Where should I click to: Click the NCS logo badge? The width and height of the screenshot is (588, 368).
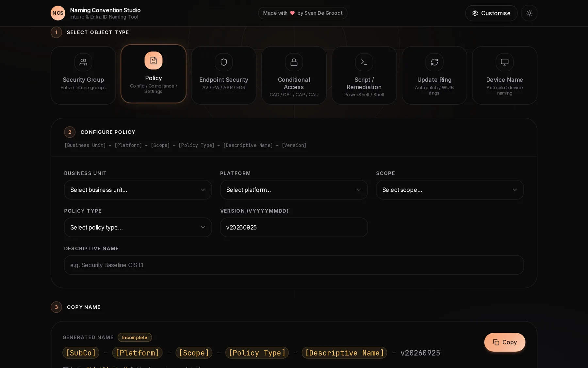point(58,13)
